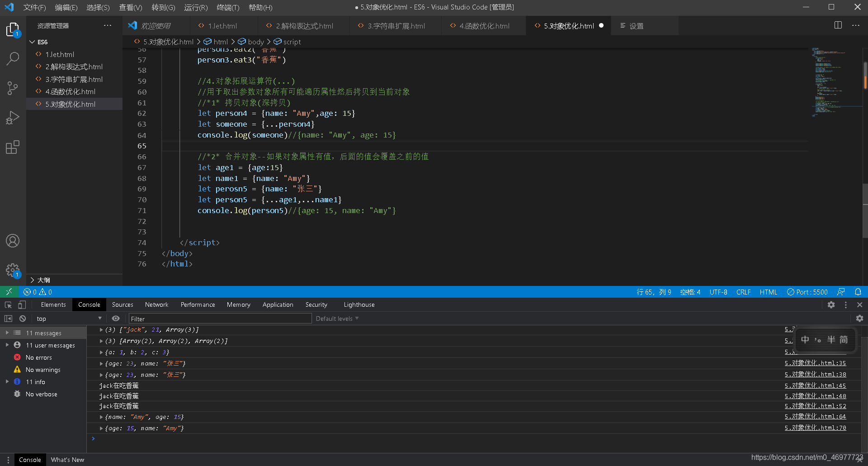Image resolution: width=868 pixels, height=466 pixels.
Task: Toggle console live expression eye icon
Action: (x=116, y=319)
